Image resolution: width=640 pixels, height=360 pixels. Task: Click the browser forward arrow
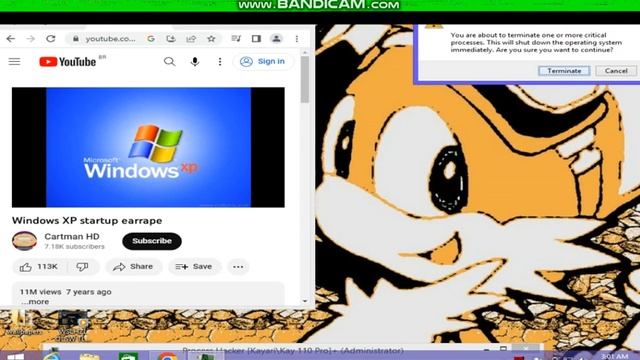(31, 39)
